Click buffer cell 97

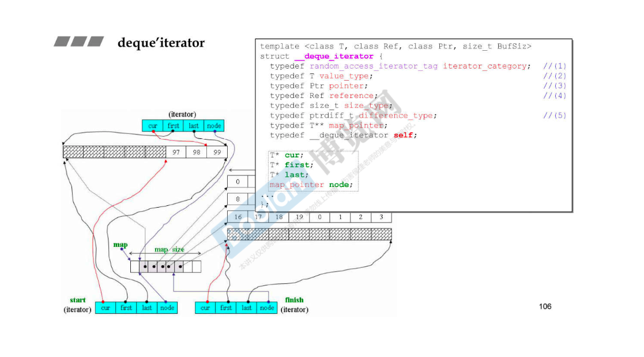coord(176,152)
